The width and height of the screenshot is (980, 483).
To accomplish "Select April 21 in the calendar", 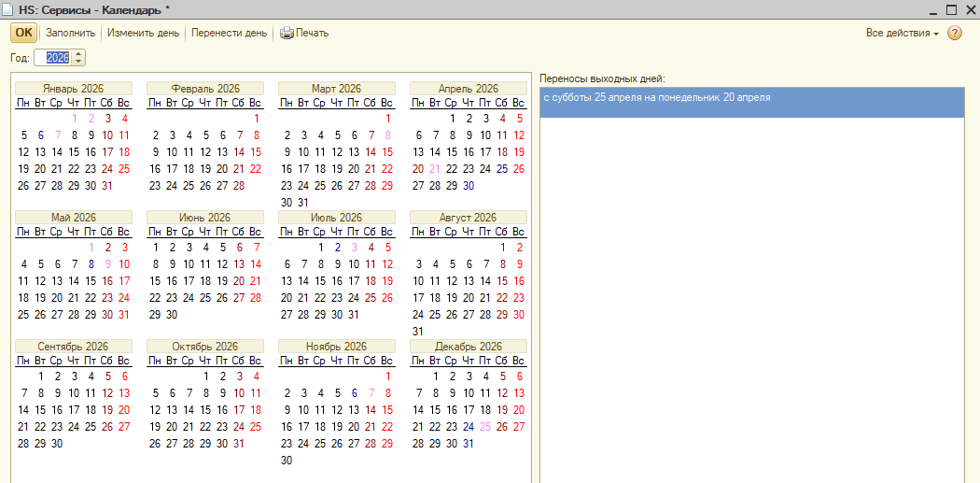I will [435, 169].
